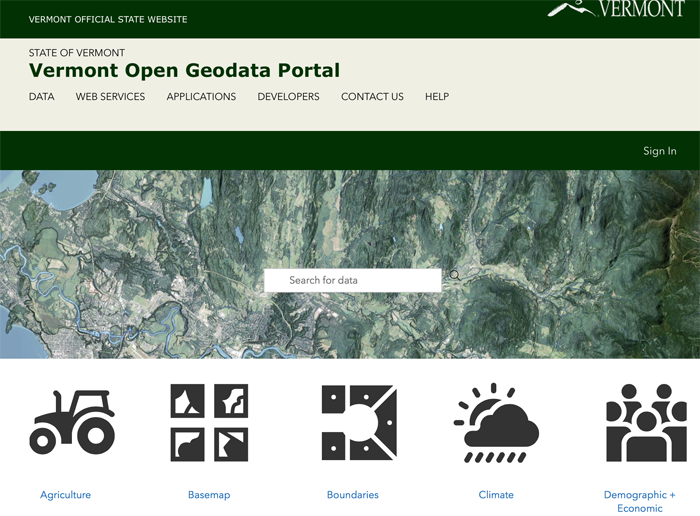
Task: Select the DEVELOPERS menu item
Action: coord(288,96)
